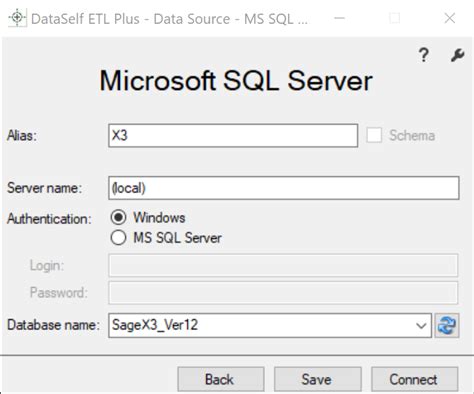474x394 pixels.
Task: Click the Save button
Action: (318, 379)
